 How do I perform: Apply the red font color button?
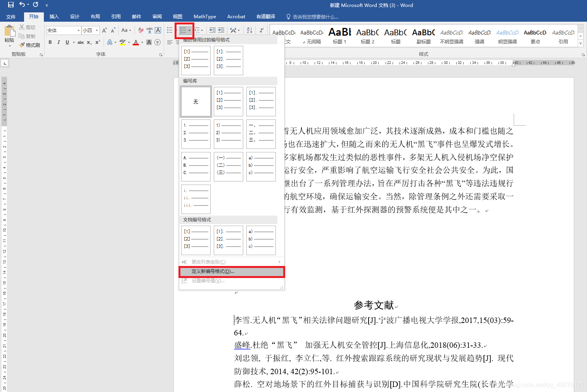pos(136,42)
